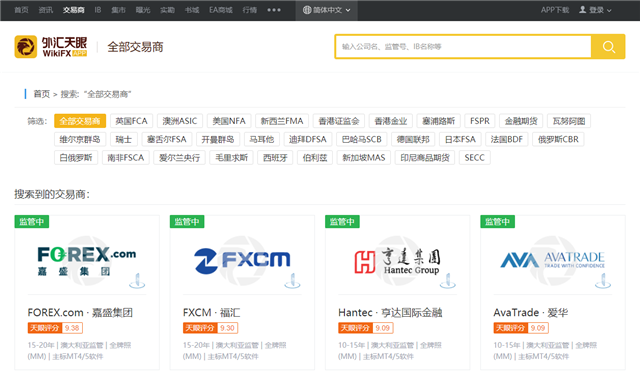This screenshot has width=640, height=376.
Task: Open 曝光 in the top navigation
Action: (143, 10)
